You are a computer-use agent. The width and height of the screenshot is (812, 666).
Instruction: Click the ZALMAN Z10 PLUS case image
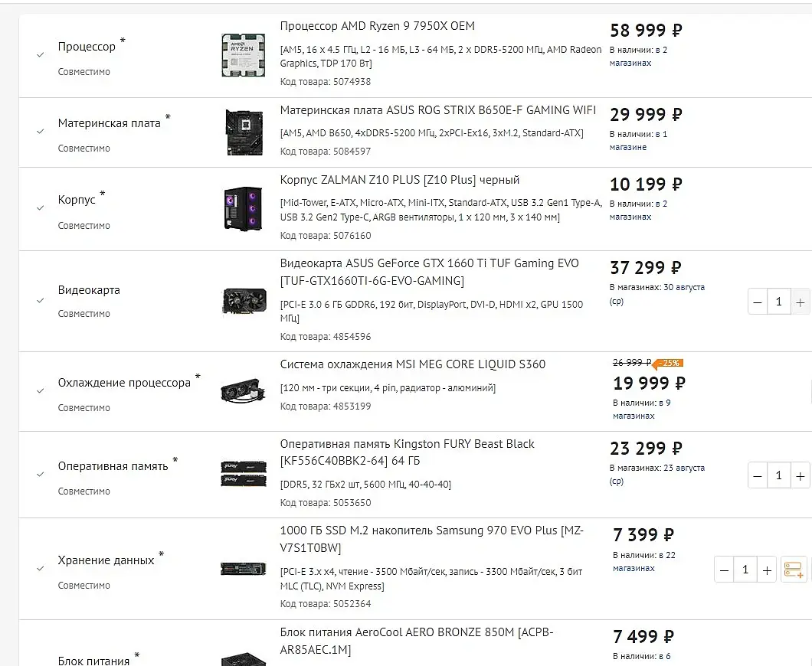tap(244, 208)
